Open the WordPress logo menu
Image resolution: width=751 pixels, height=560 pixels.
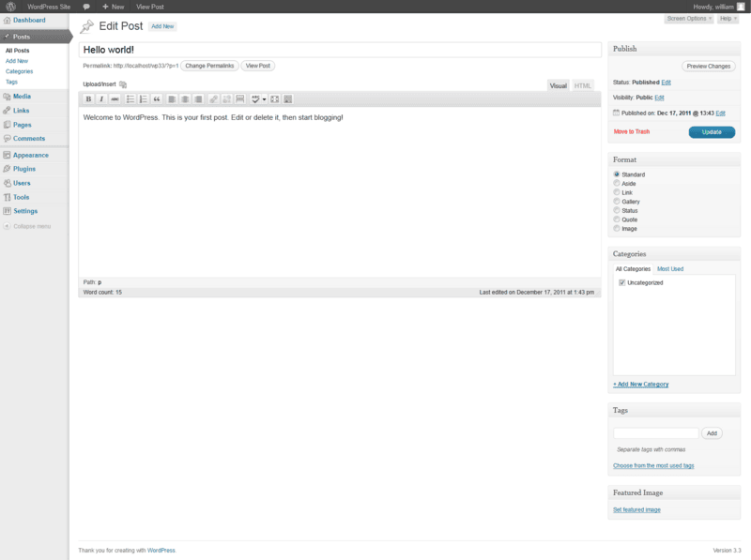(x=10, y=7)
